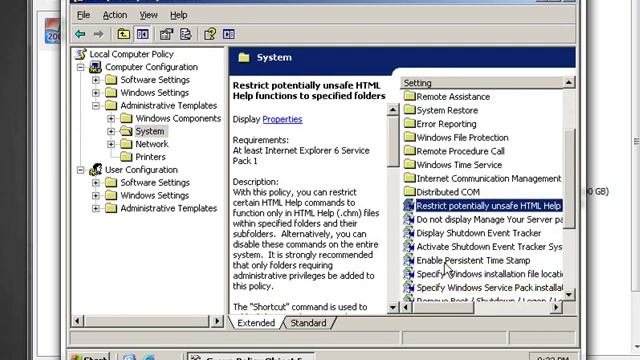Expand Administrative Templates under User Configuration
Viewport: 640px width, 360px height.
(96, 208)
